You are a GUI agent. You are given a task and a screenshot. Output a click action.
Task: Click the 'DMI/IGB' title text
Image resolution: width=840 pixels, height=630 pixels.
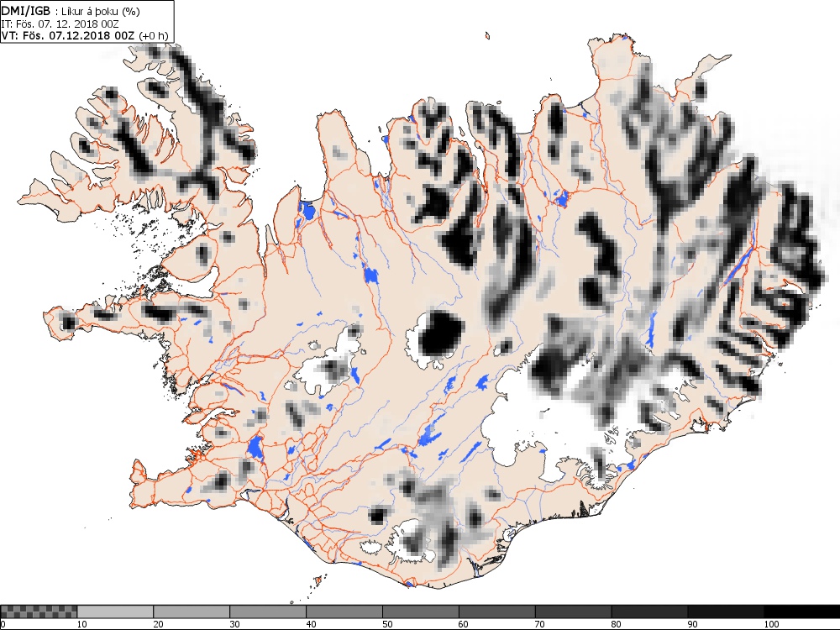point(26,11)
